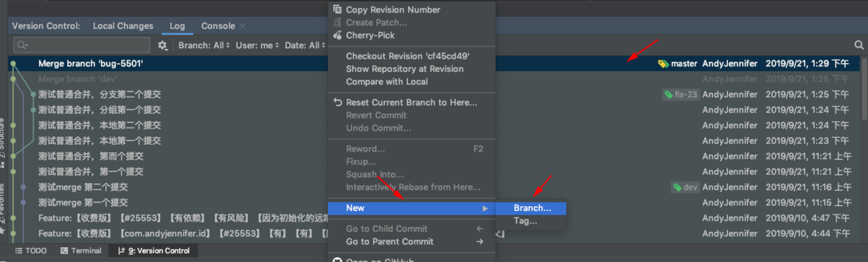
Task: Open the Terminal tool window
Action: pyautogui.click(x=80, y=251)
